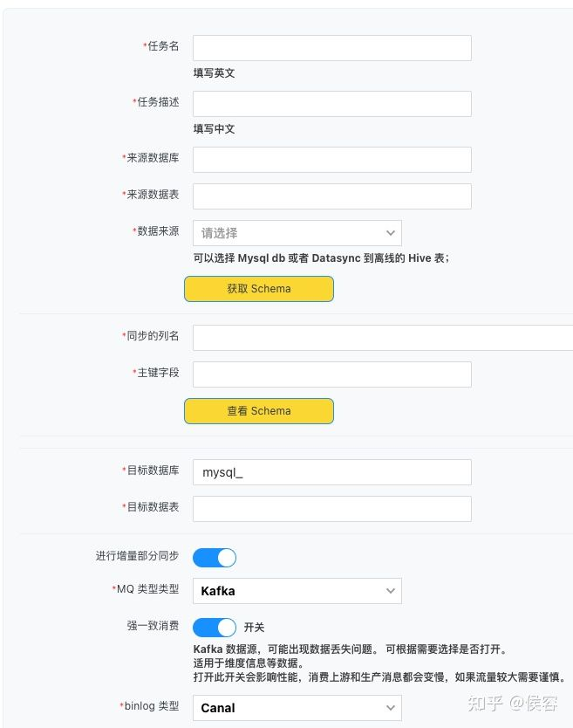Screen dimensions: 573x728
Task: Click the 任务描述 text box
Action: 332,104
